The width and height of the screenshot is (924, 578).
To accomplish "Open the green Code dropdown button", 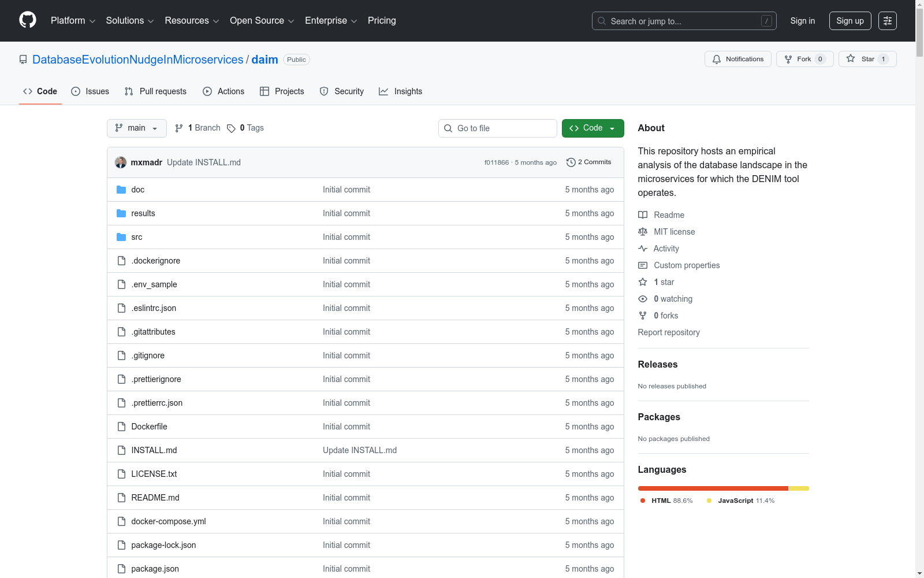I will 593,128.
